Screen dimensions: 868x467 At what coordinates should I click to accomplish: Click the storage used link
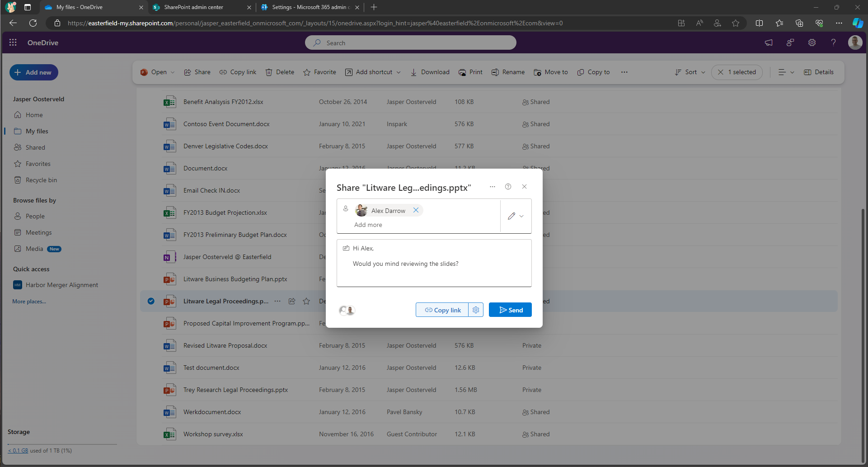click(18, 450)
